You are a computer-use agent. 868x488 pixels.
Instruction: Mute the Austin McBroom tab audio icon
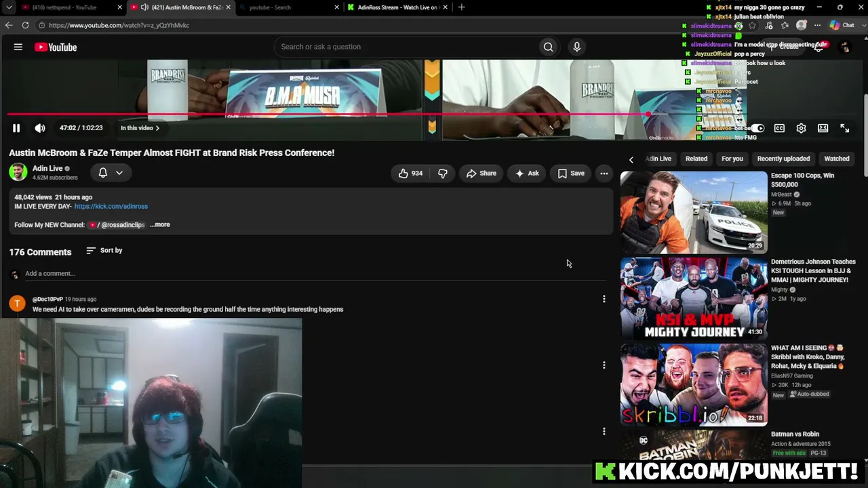[144, 7]
